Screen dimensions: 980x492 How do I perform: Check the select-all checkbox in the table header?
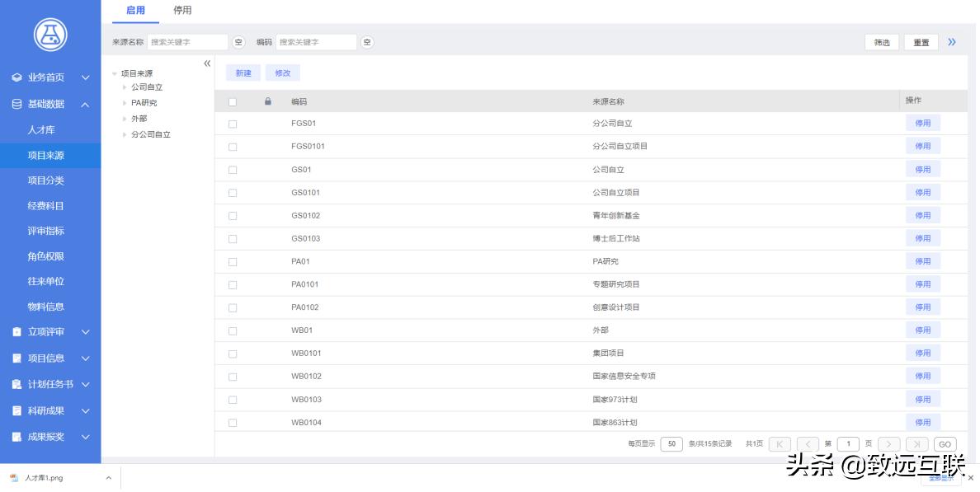click(x=233, y=100)
